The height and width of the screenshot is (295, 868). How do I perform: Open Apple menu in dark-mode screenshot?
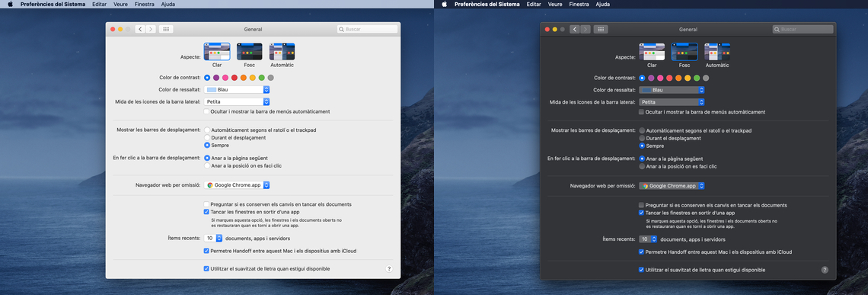[444, 4]
